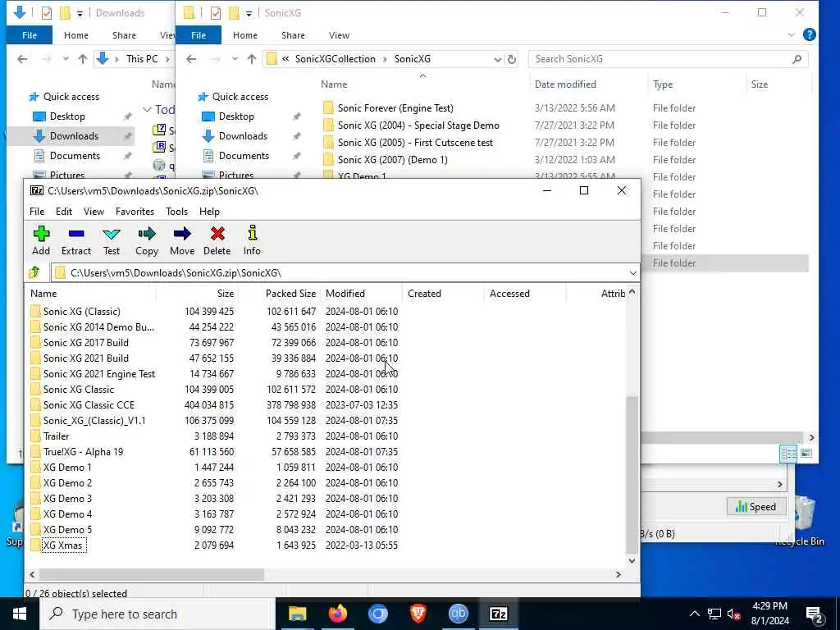This screenshot has width=840, height=630.
Task: Click scroll down arrow in 7-Zip list
Action: tap(632, 561)
